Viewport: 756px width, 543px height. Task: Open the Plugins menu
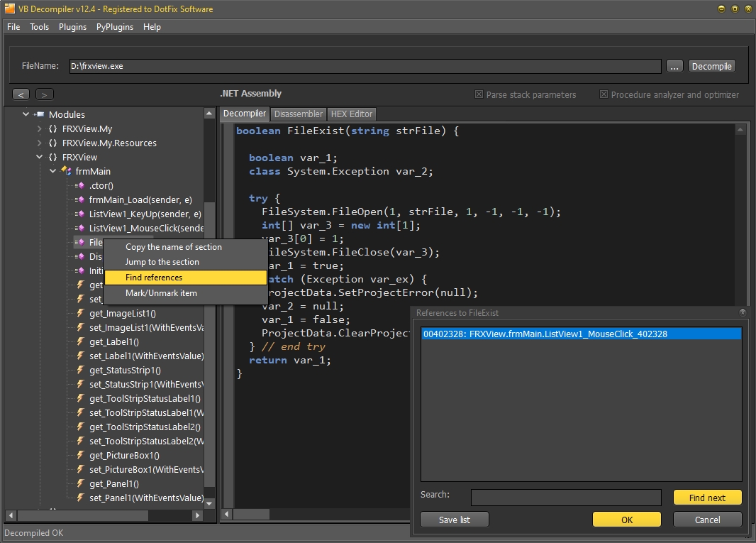pos(73,27)
